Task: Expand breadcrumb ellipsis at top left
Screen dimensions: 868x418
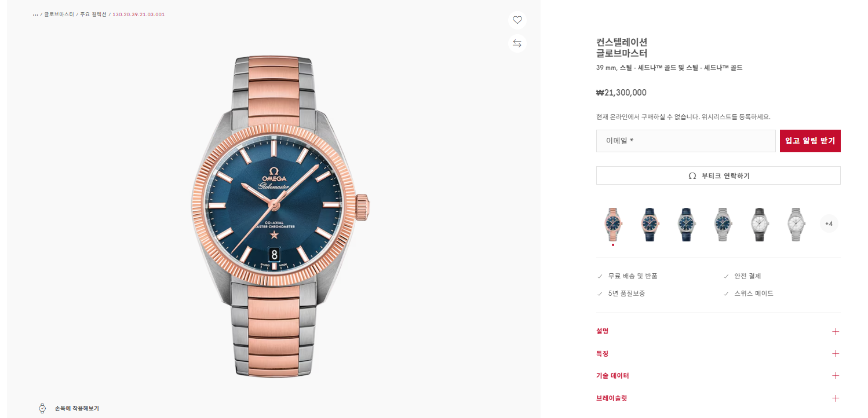Action: [35, 14]
